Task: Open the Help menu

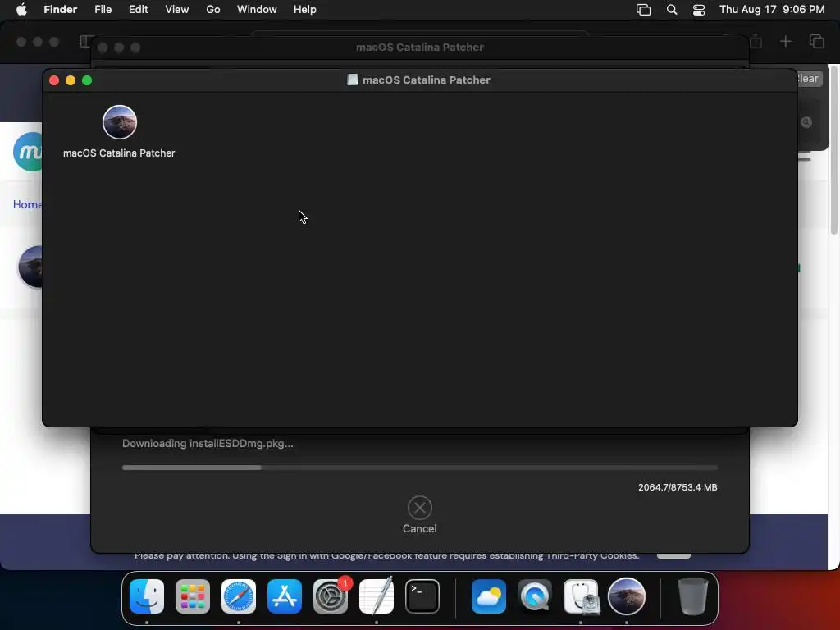Action: coord(305,10)
